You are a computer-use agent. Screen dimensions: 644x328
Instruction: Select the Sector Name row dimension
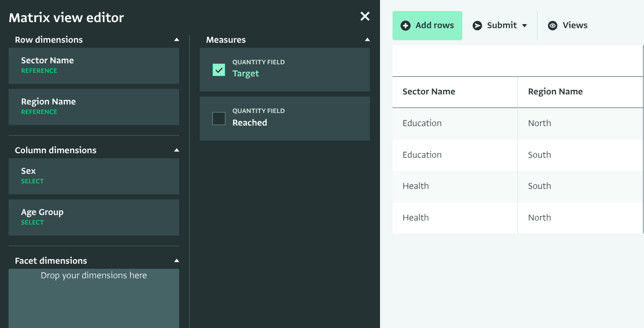94,66
